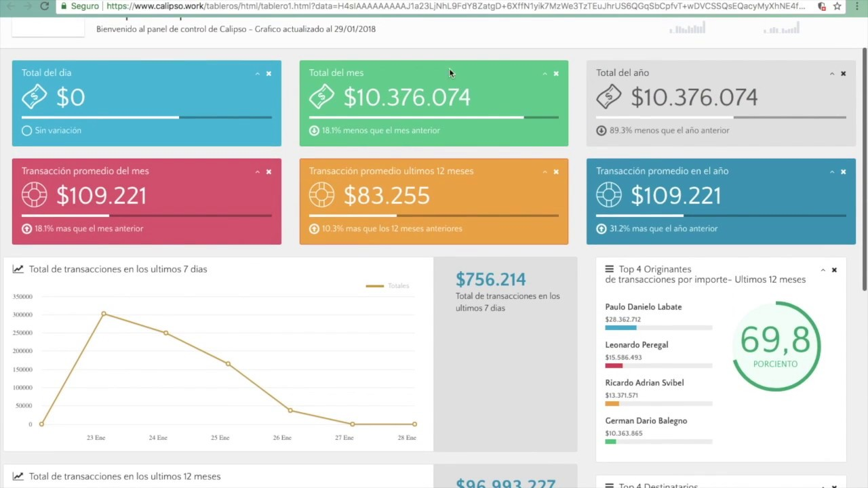Close the Top 4 Originantes panel

834,270
